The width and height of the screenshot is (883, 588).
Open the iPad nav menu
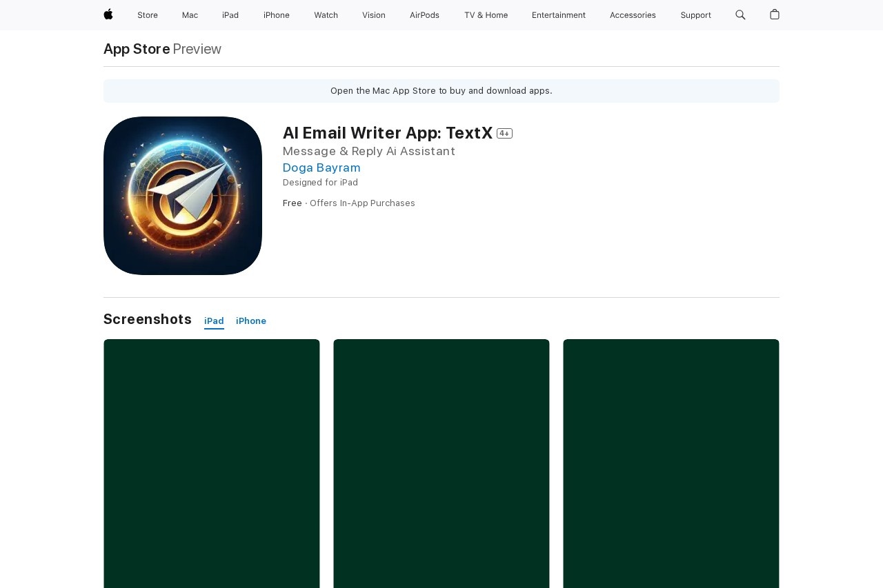[230, 15]
